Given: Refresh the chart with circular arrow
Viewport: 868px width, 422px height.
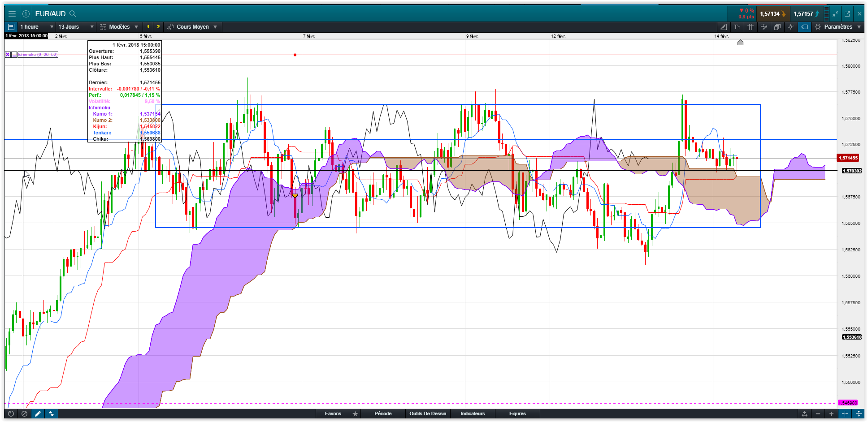Looking at the screenshot, I should 11,414.
